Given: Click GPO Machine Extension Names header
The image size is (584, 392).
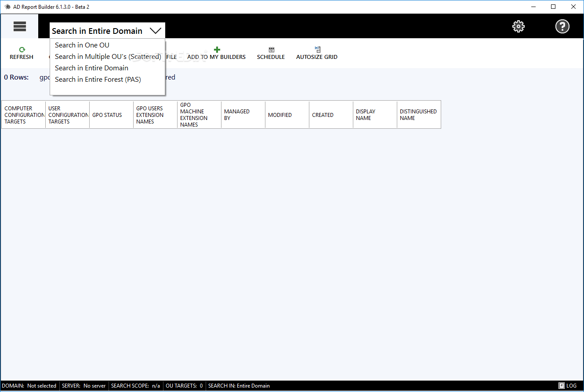Looking at the screenshot, I should (x=200, y=115).
